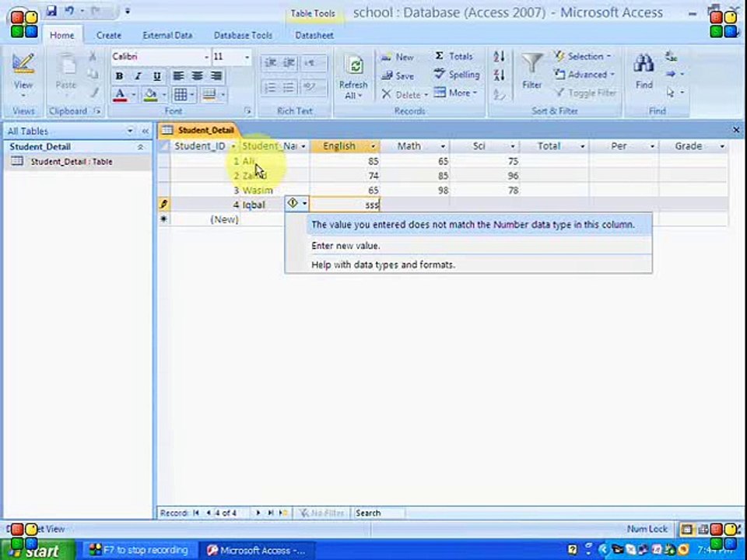Click New record button
This screenshot has height=560, width=747.
pos(398,57)
